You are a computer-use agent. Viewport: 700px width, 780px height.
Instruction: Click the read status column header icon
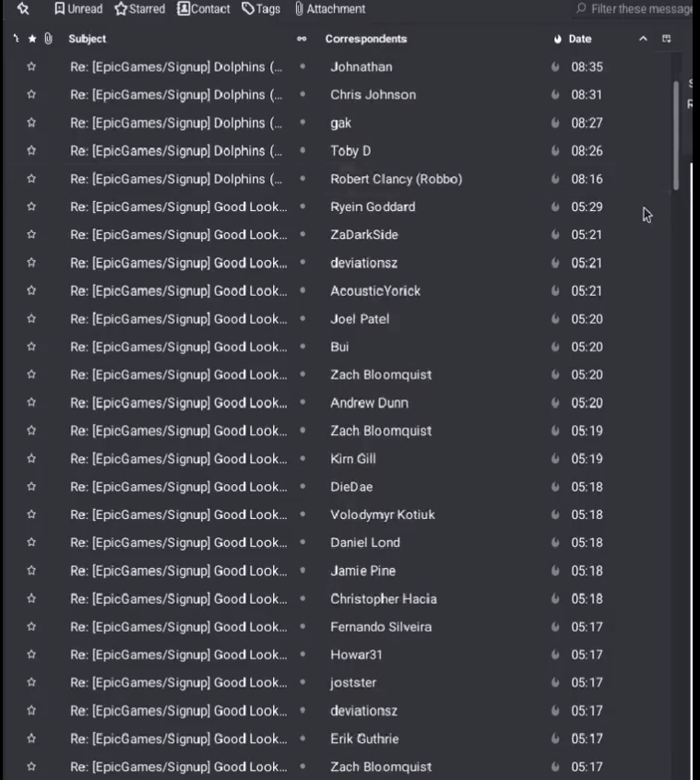302,39
